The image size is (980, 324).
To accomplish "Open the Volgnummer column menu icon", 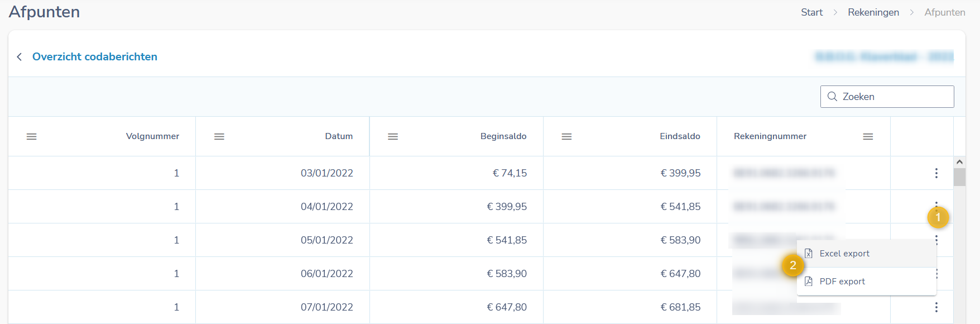I will (32, 136).
